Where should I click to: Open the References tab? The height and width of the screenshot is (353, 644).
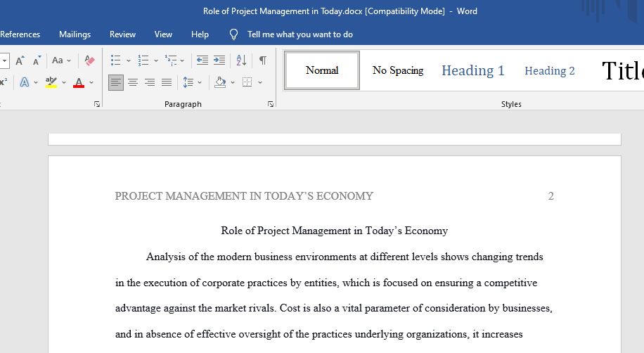pos(20,34)
